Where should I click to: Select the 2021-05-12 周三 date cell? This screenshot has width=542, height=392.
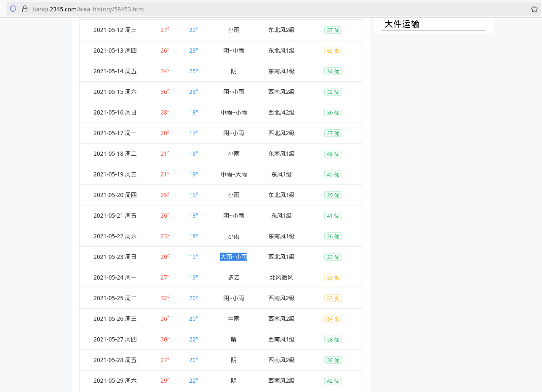[115, 30]
